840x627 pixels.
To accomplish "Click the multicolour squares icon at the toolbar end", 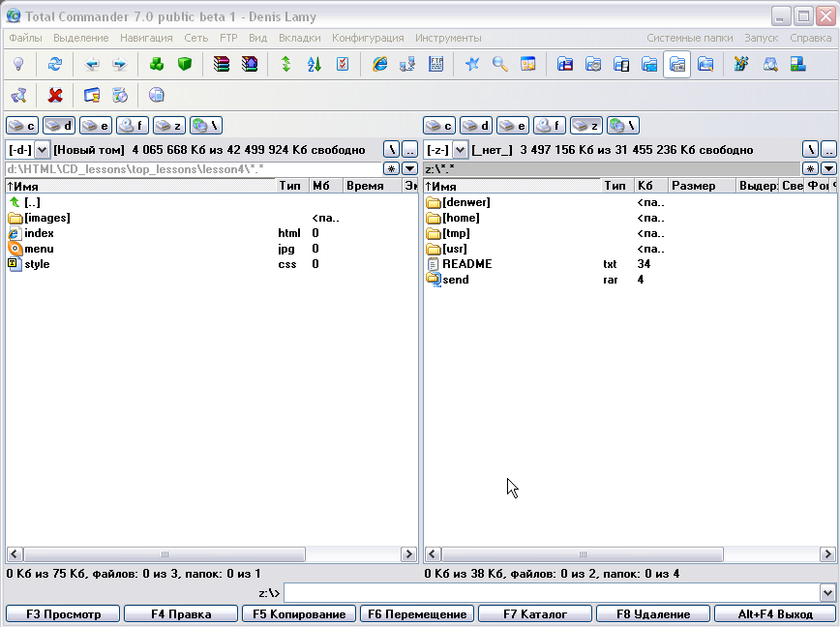I will click(798, 64).
